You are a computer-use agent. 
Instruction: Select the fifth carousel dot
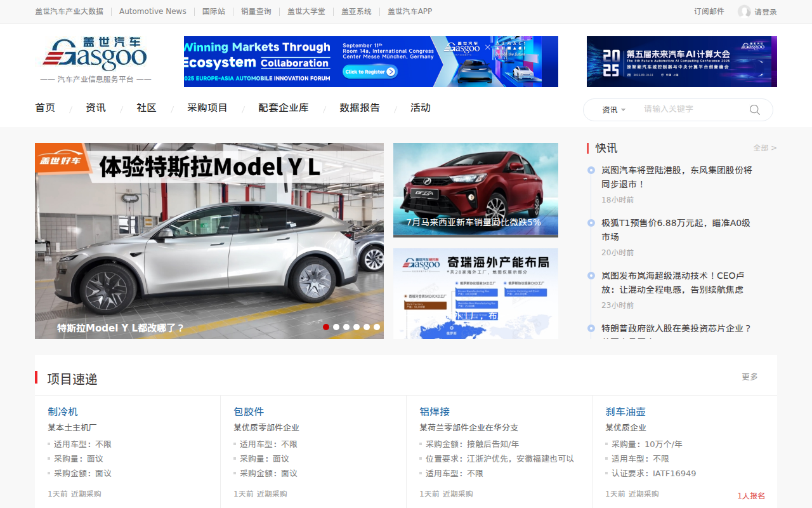(367, 327)
